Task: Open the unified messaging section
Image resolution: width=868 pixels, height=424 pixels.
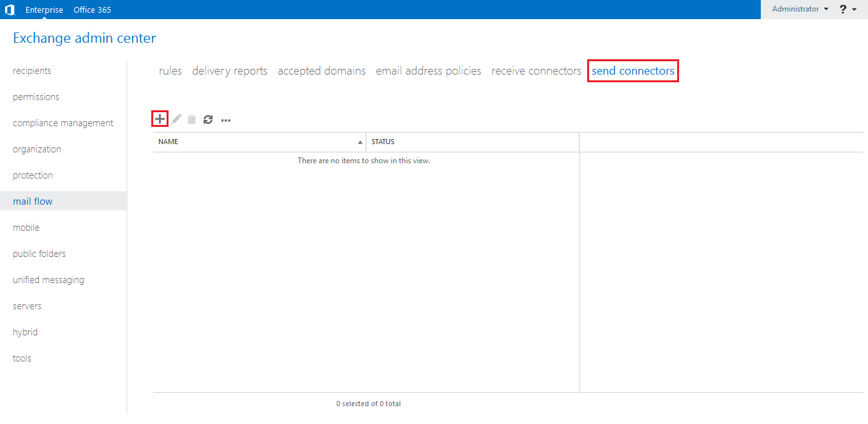Action: click(x=49, y=280)
